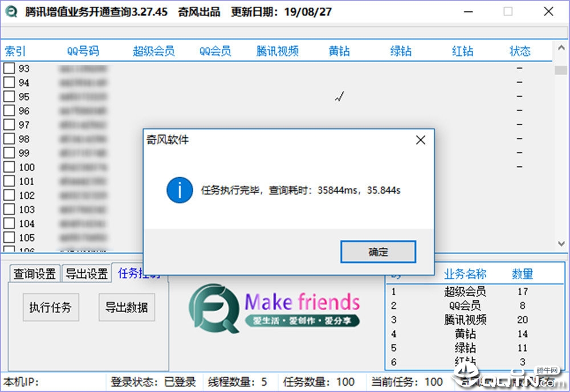Close the main application window
This screenshot has width=570, height=392.
click(548, 11)
